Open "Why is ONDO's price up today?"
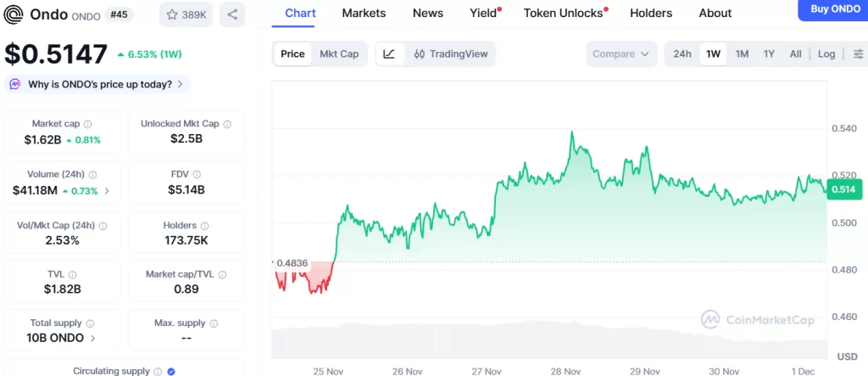Image resolution: width=868 pixels, height=376 pixels. point(97,84)
